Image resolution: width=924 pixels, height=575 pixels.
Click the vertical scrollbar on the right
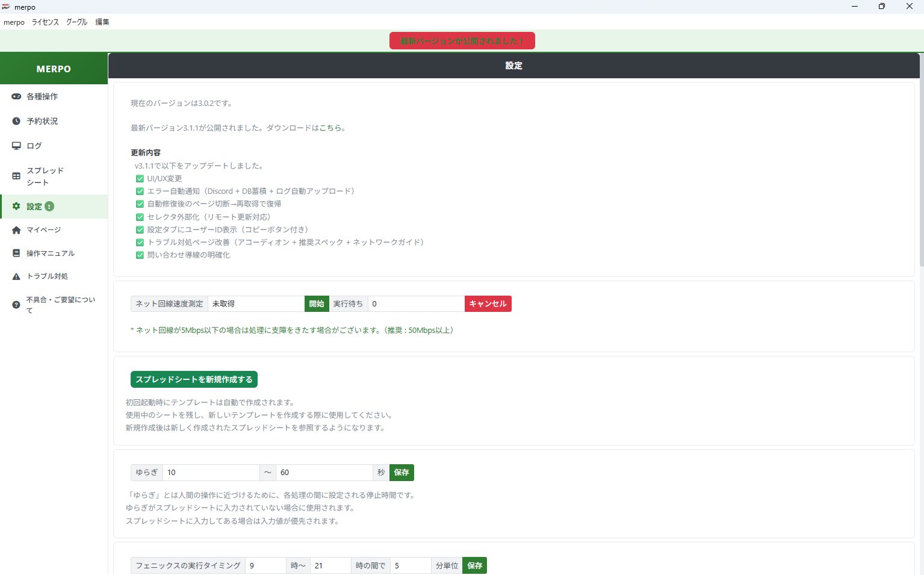921,163
